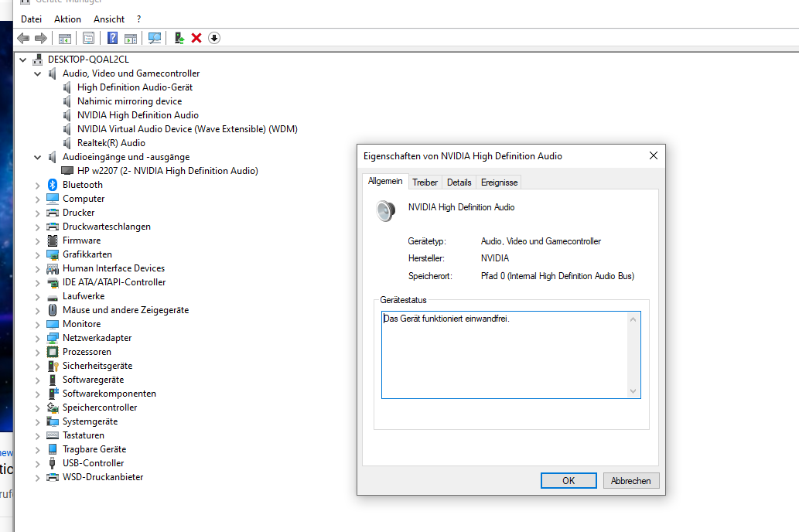The width and height of the screenshot is (799, 532).
Task: Click the Human Interface Devices icon
Action: pyautogui.click(x=53, y=268)
